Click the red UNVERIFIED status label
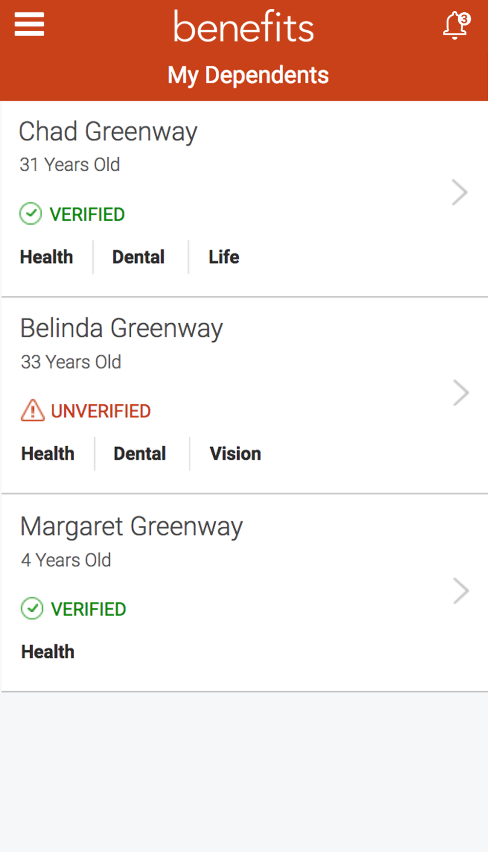Viewport: 488px width, 868px height. pyautogui.click(x=101, y=412)
